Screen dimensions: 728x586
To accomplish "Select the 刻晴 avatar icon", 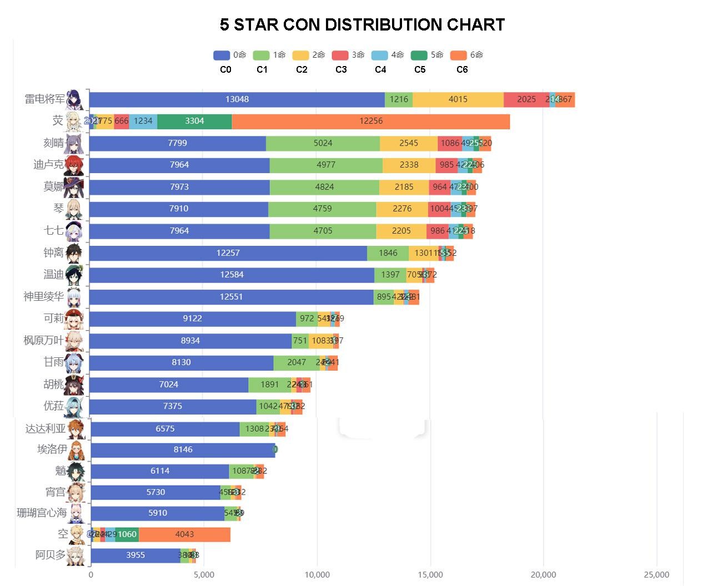I will click(74, 143).
